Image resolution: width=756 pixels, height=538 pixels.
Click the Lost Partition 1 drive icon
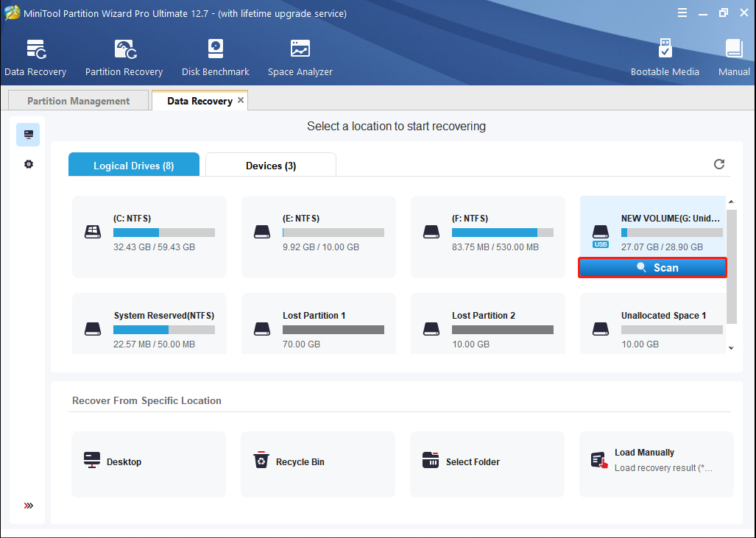[262, 329]
